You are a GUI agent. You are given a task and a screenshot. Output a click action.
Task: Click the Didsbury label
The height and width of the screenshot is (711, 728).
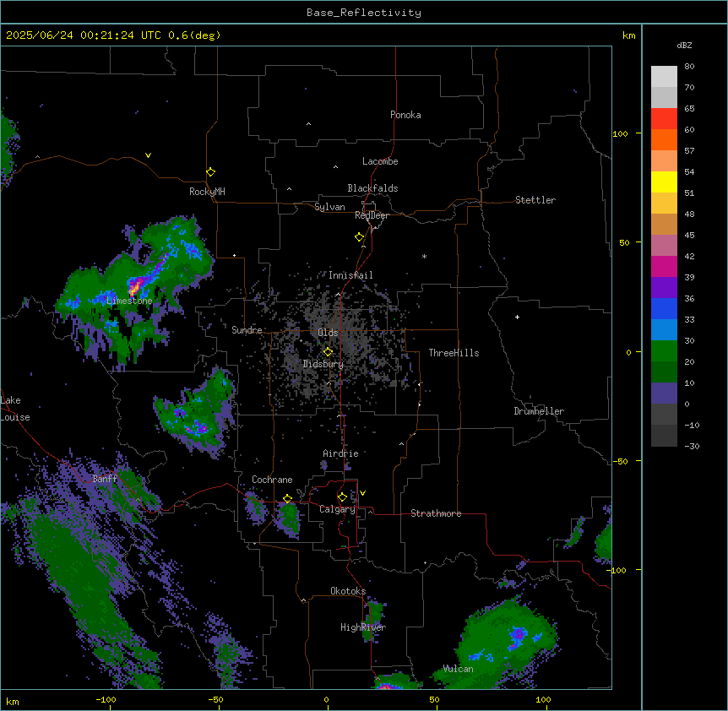(323, 364)
